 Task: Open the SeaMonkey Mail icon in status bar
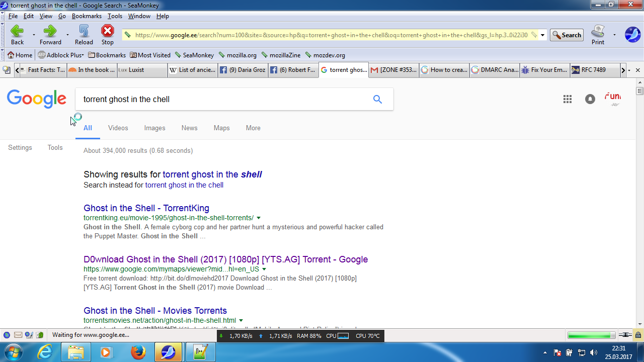(18, 335)
